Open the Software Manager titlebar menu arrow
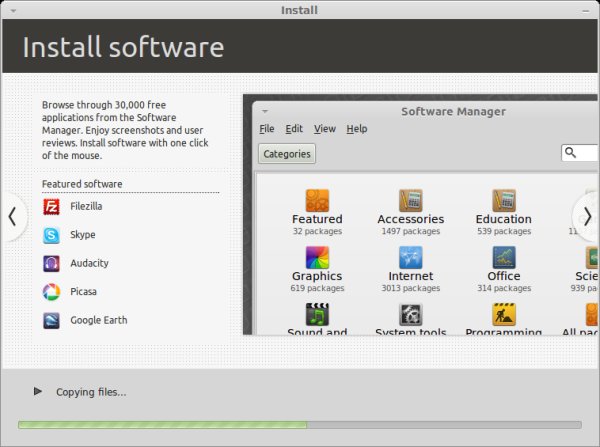The width and height of the screenshot is (600, 447). click(x=265, y=112)
